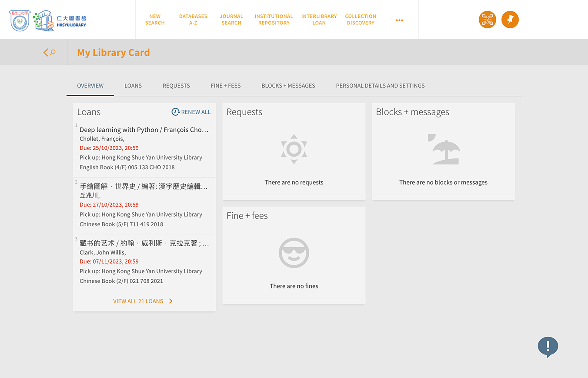Select the Fine + Fees tab
Image resolution: width=588 pixels, height=378 pixels.
225,86
